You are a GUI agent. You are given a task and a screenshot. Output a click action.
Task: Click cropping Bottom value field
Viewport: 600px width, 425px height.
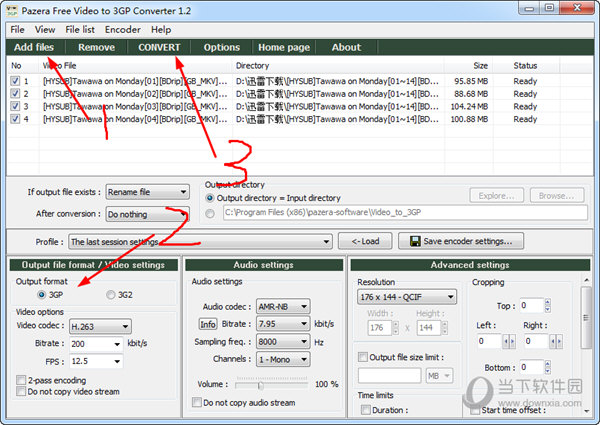click(x=532, y=367)
